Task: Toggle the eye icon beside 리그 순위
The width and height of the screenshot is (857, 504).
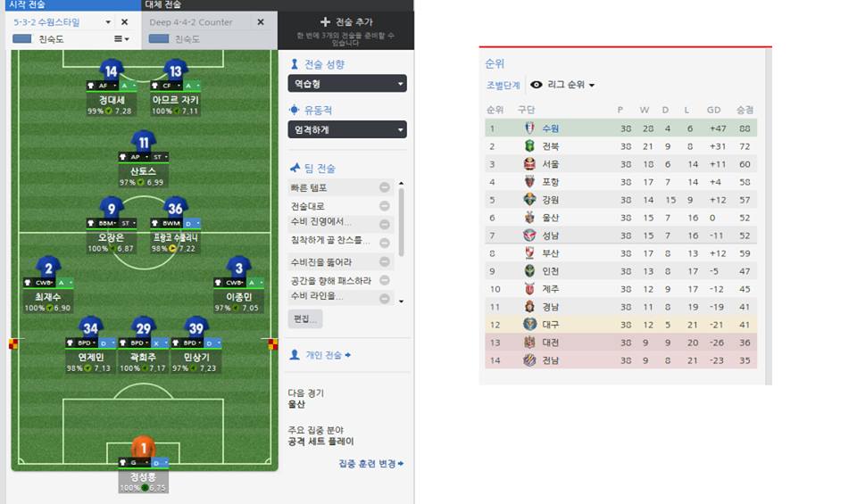Action: pyautogui.click(x=536, y=85)
